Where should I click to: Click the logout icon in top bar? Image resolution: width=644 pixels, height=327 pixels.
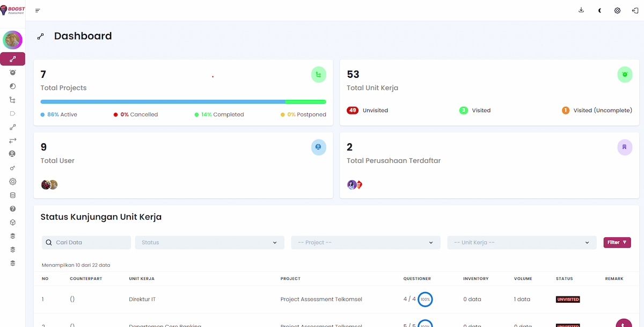click(635, 10)
